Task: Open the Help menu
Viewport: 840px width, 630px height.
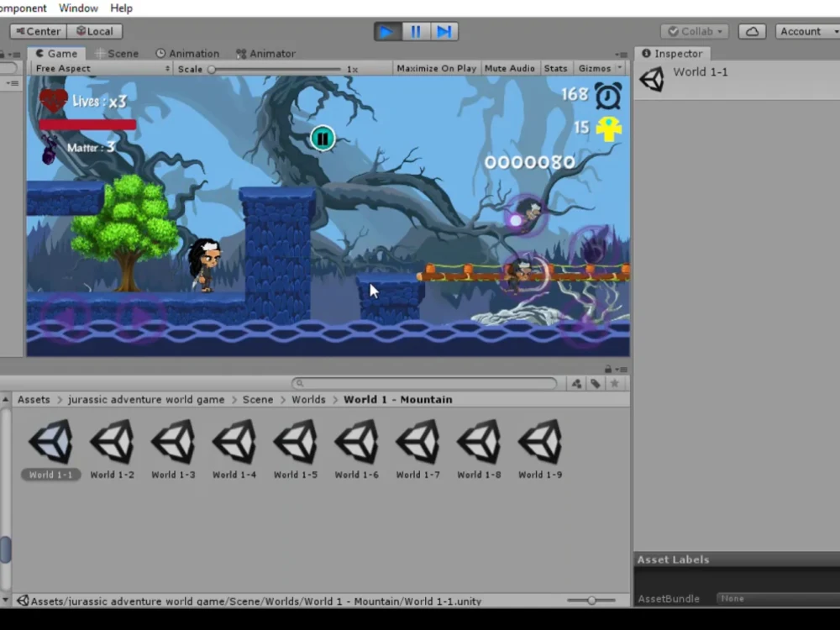Action: pos(121,8)
